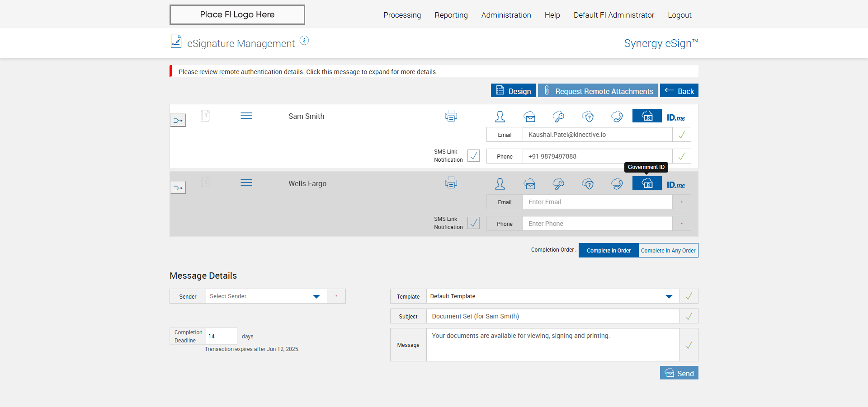Choose ID.me authentication for Wells Fargo
This screenshot has height=407, width=868.
pyautogui.click(x=676, y=185)
